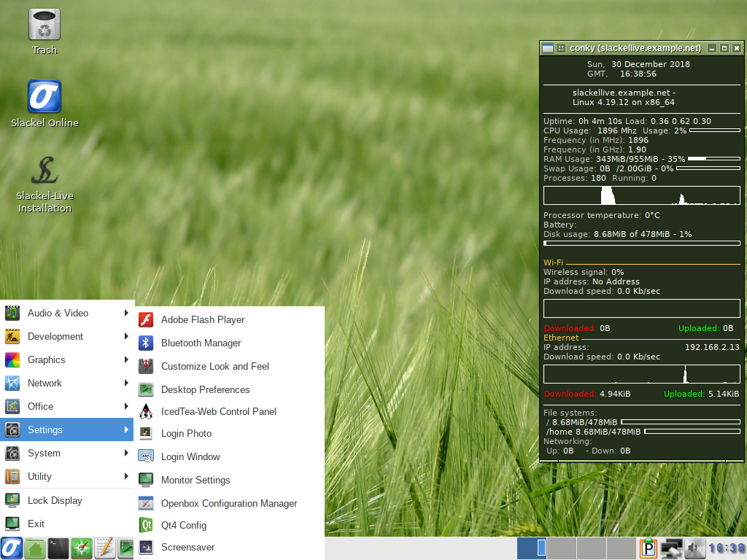Switch to the third workspace in pager
Image resolution: width=747 pixels, height=560 pixels.
click(591, 548)
